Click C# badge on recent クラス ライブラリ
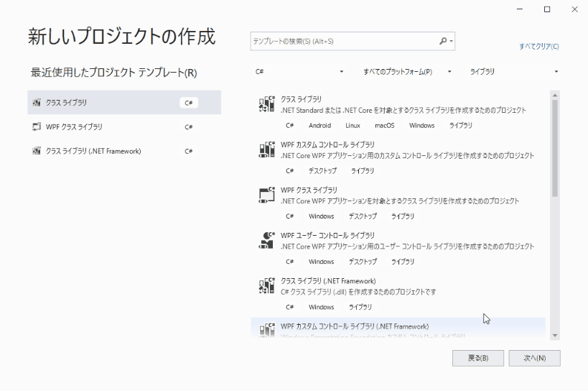Image resolution: width=588 pixels, height=391 pixels. (189, 103)
